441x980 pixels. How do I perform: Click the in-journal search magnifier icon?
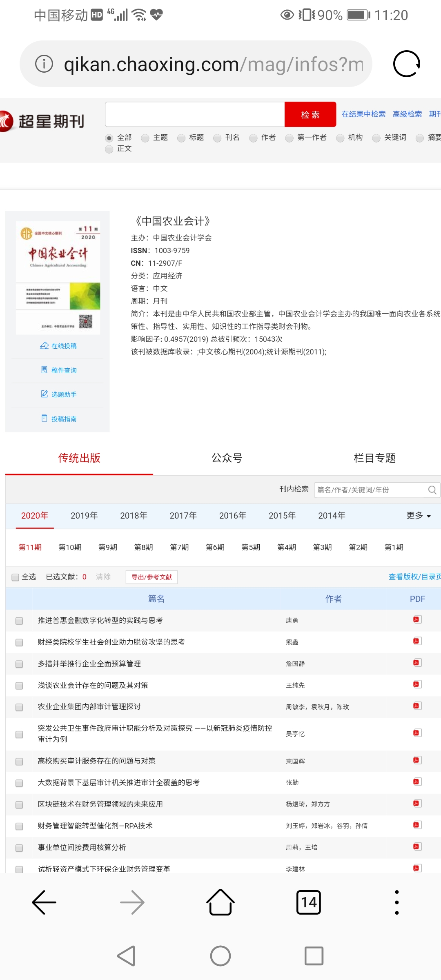coord(432,490)
